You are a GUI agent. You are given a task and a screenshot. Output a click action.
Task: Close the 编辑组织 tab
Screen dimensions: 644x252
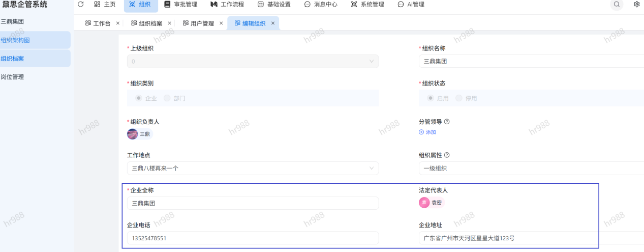pos(273,23)
